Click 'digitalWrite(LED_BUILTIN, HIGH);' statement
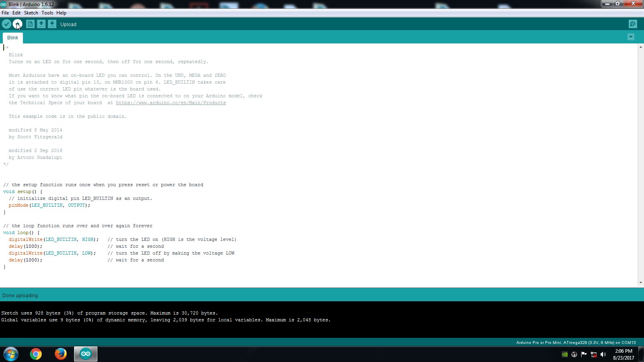 (54, 240)
